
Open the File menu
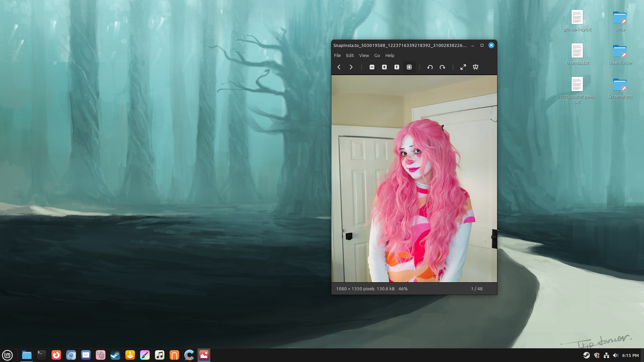tap(337, 56)
